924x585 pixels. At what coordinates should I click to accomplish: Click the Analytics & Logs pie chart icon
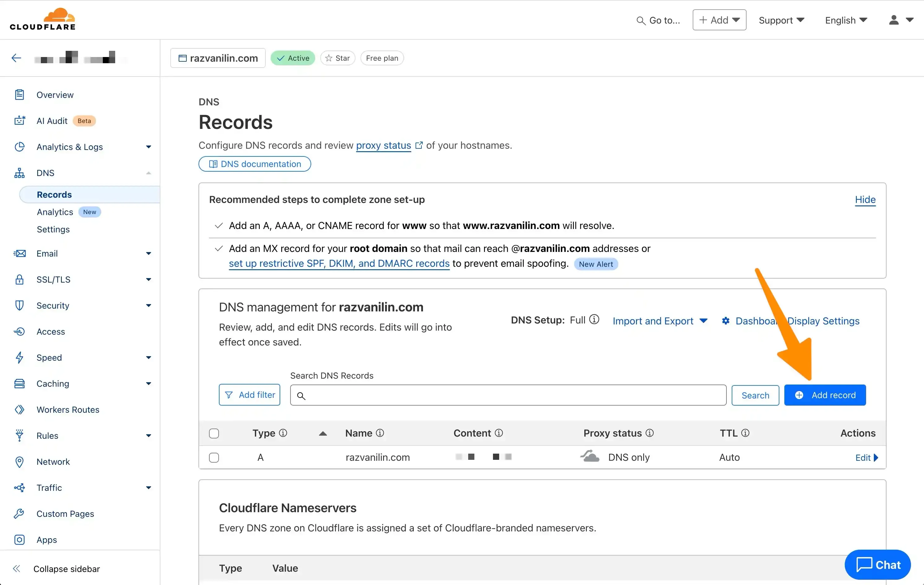click(x=19, y=147)
